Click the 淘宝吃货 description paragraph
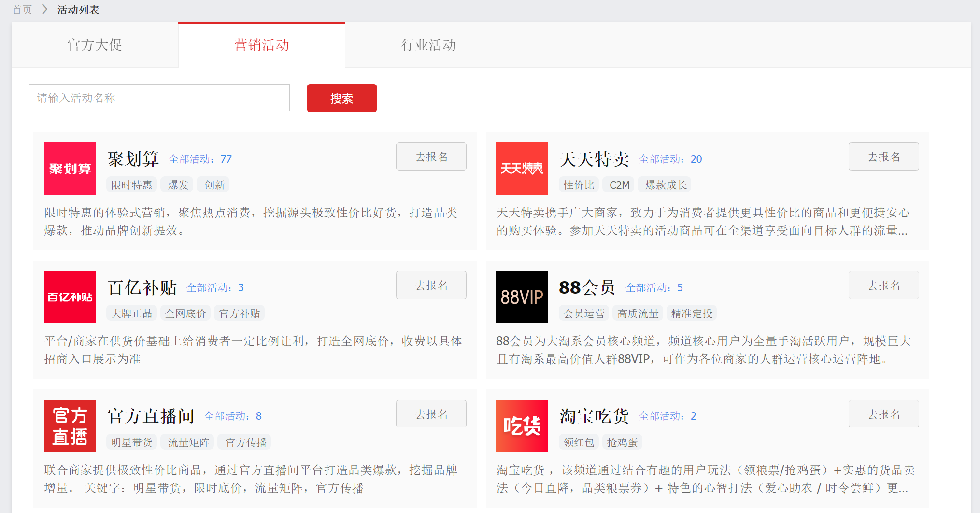The image size is (980, 513). [x=706, y=479]
